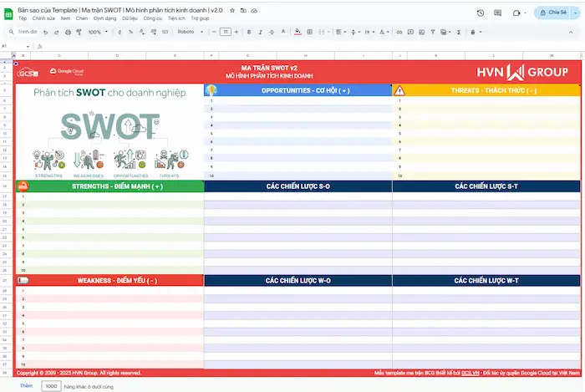
Task: Click the insert link icon
Action: [399, 32]
